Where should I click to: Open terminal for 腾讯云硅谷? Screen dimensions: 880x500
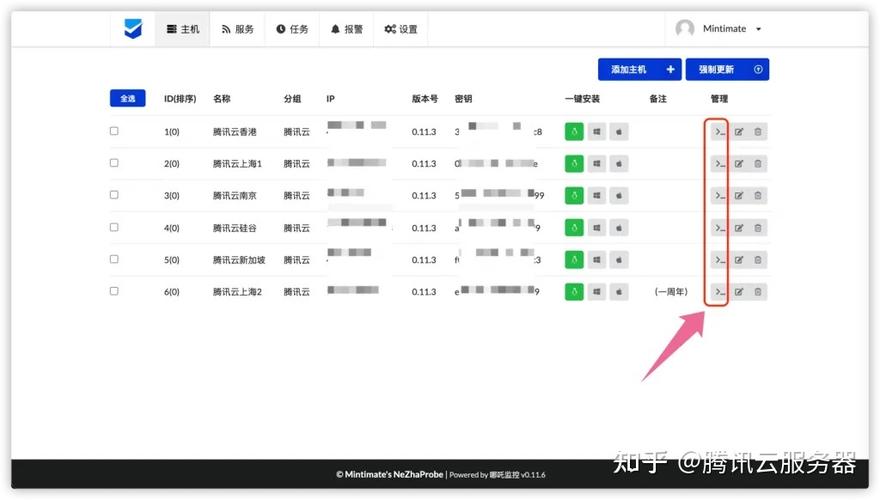tap(719, 228)
